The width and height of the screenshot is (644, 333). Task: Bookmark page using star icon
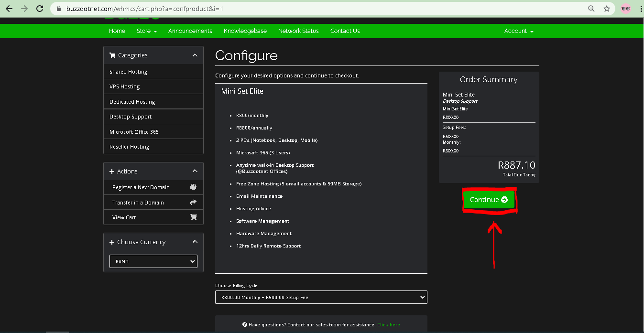tap(606, 9)
